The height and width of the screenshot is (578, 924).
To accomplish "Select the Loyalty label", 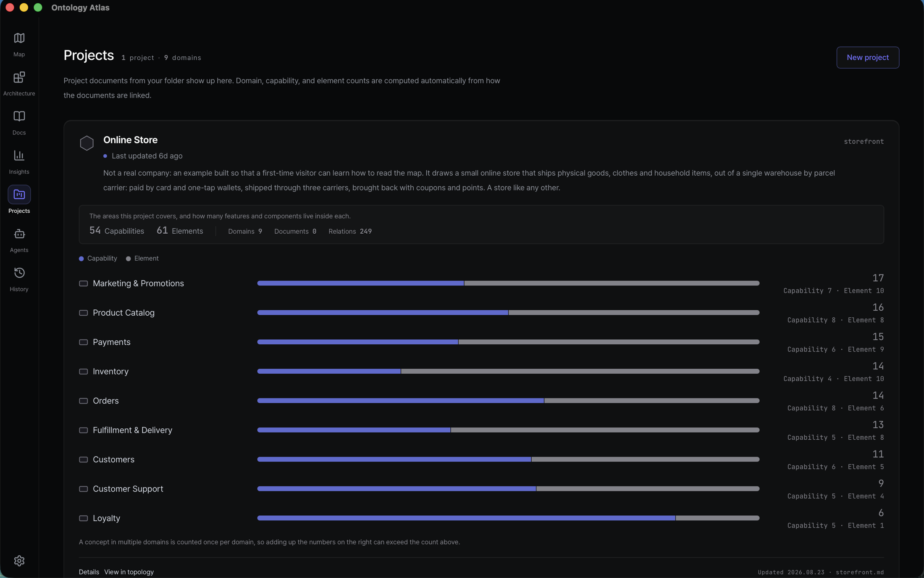I will point(106,518).
